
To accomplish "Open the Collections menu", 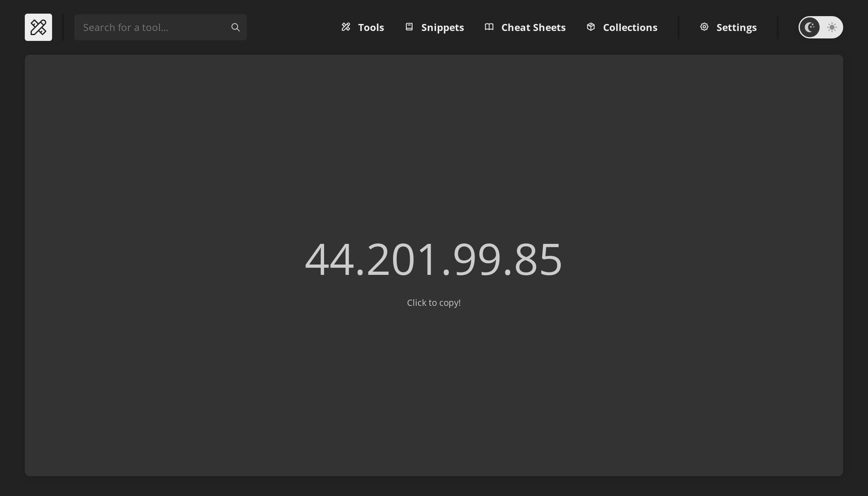I will coord(630,27).
